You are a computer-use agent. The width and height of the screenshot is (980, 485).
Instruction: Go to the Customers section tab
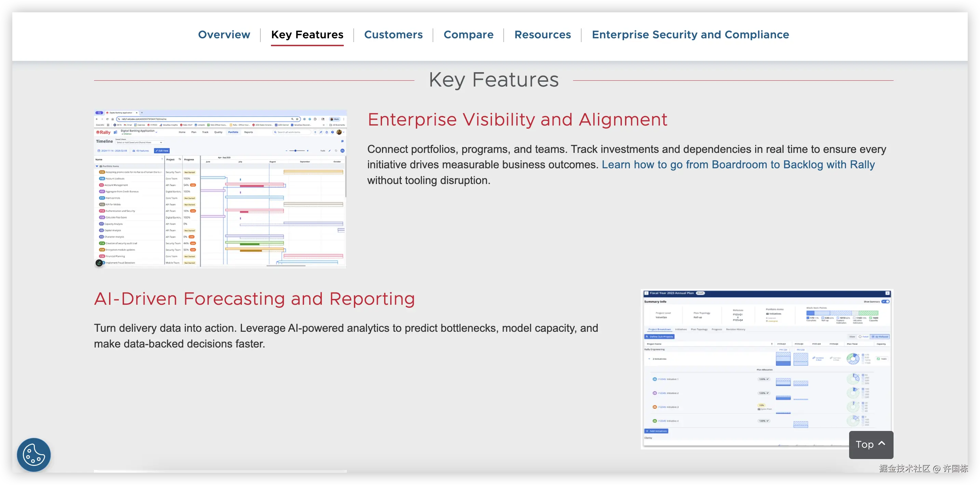tap(393, 35)
